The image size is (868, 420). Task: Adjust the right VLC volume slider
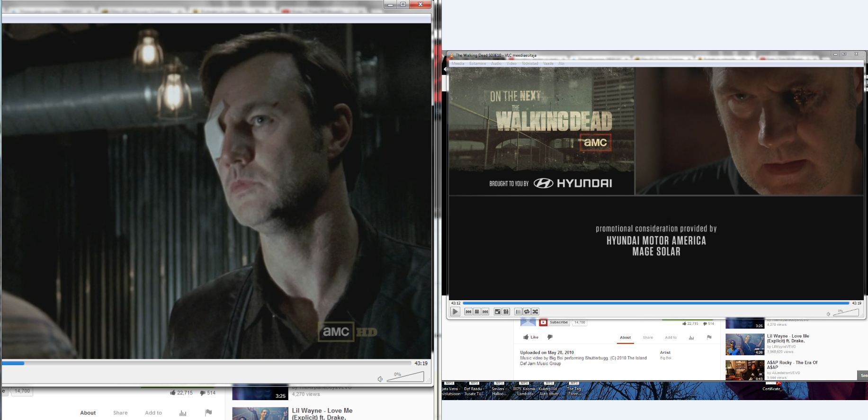coord(846,313)
